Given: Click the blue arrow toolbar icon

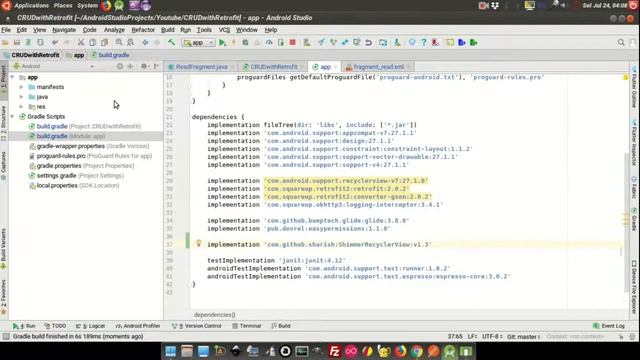Looking at the screenshot, I should coord(462,42).
